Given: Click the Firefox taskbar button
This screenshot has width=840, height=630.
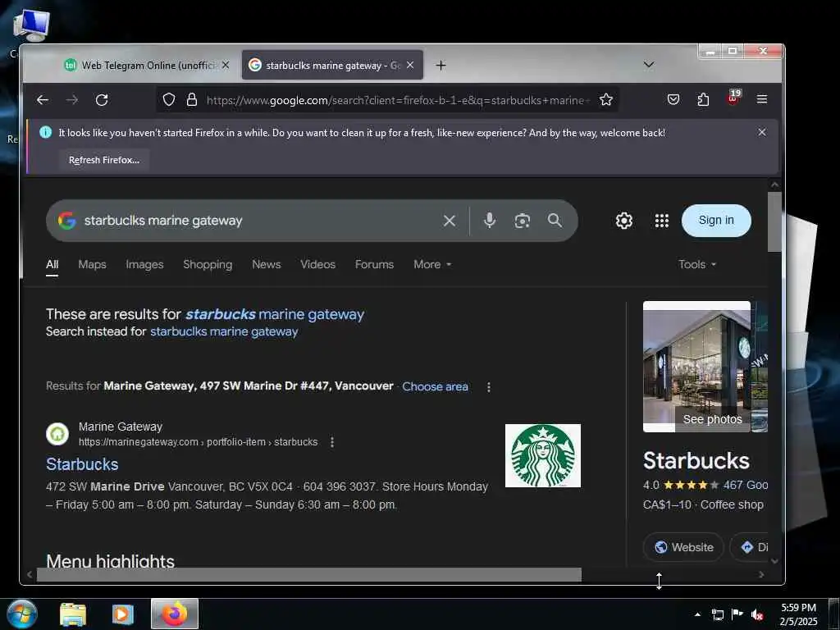Looking at the screenshot, I should (175, 614).
